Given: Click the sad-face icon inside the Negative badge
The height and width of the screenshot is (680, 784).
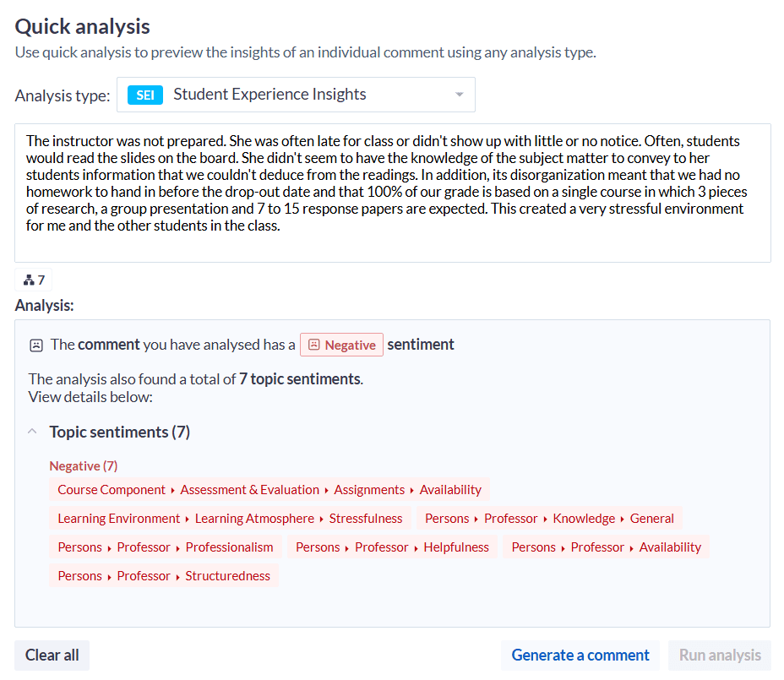Looking at the screenshot, I should click(314, 345).
